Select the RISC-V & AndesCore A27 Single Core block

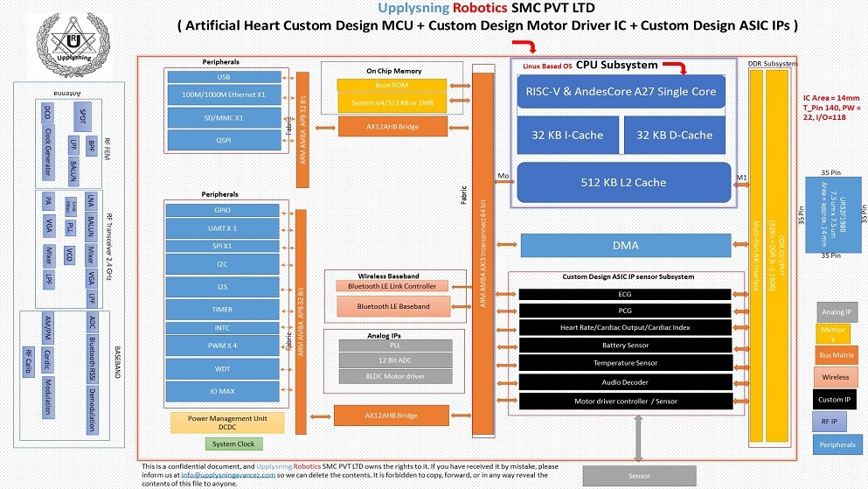coord(621,91)
